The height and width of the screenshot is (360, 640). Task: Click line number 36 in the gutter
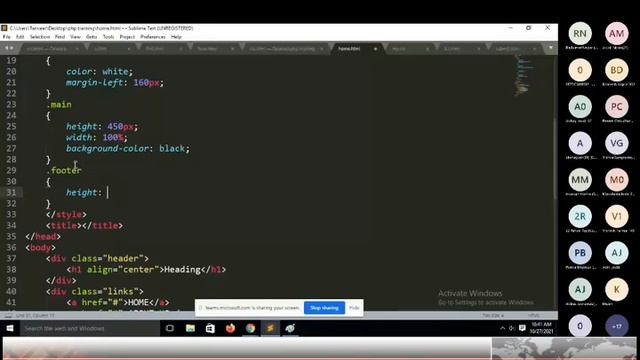pos(11,247)
